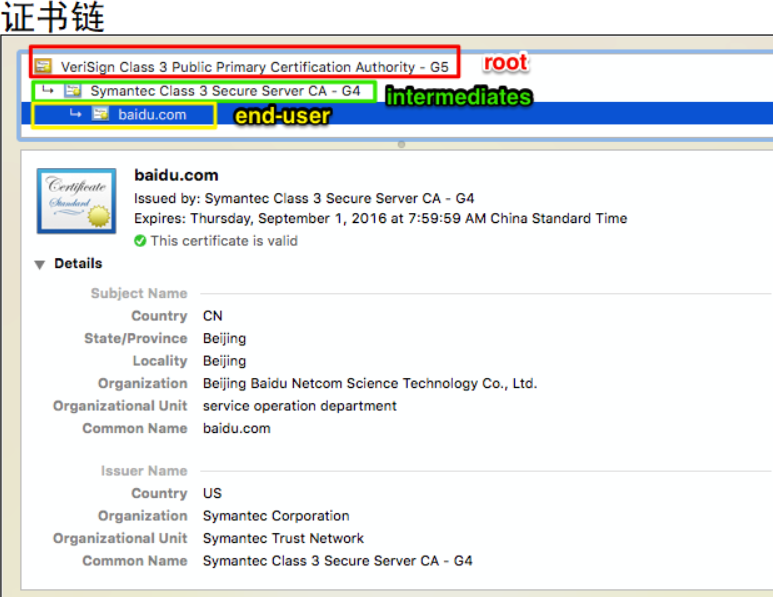This screenshot has width=773, height=597.
Task: Click the Issuer Name section header
Action: (144, 471)
